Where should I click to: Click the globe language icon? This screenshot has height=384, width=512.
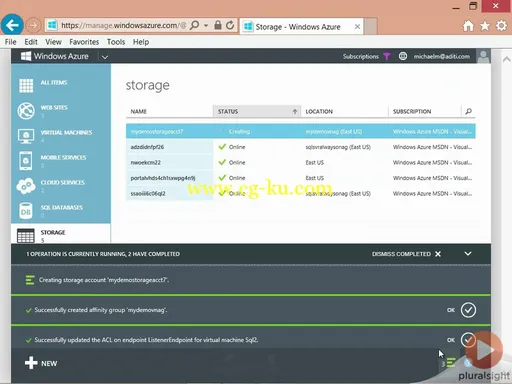pos(403,56)
